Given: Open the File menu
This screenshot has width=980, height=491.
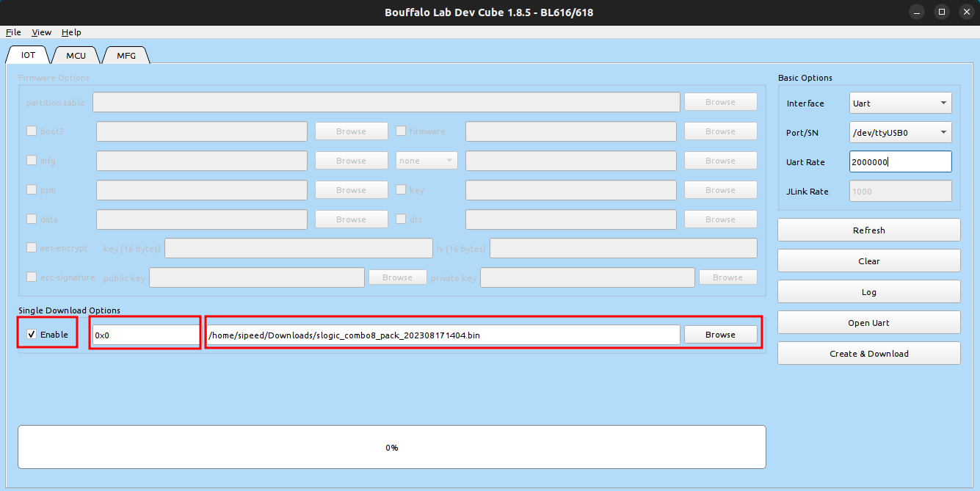Looking at the screenshot, I should pyautogui.click(x=14, y=32).
